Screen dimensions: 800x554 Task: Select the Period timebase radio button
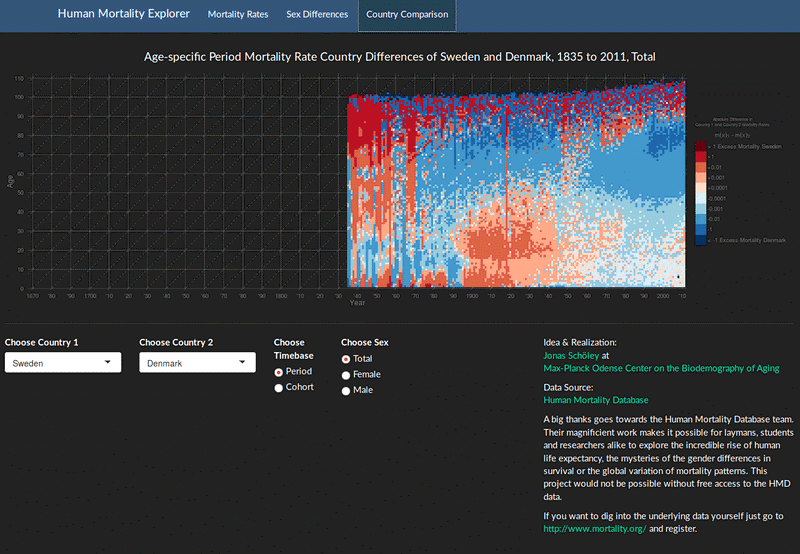coord(279,372)
